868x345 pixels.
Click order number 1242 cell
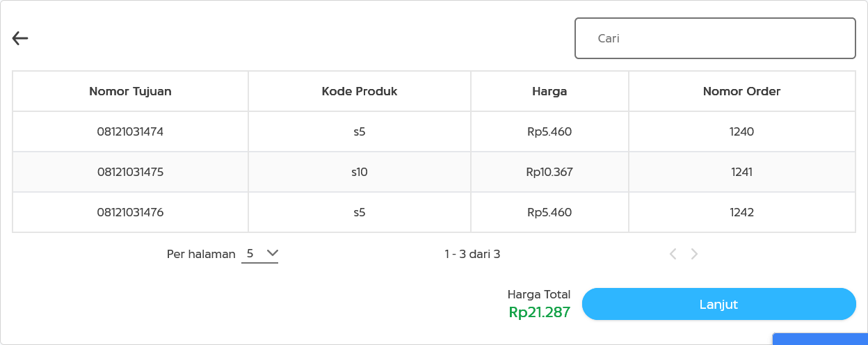(742, 212)
